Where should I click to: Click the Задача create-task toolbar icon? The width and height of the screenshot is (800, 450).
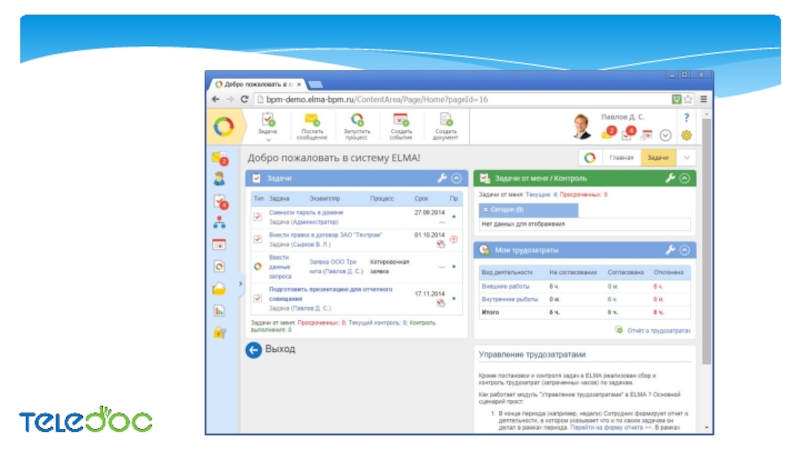click(x=268, y=119)
